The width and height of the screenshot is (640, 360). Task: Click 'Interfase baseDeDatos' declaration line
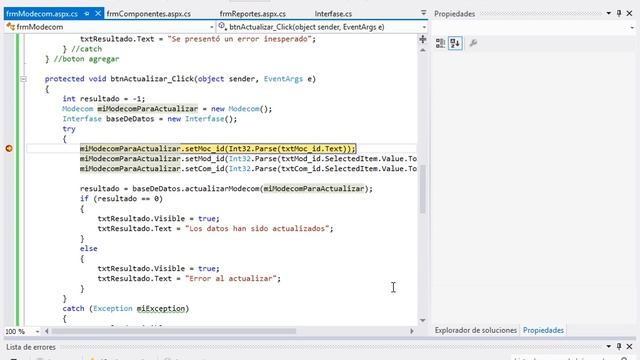tap(149, 119)
